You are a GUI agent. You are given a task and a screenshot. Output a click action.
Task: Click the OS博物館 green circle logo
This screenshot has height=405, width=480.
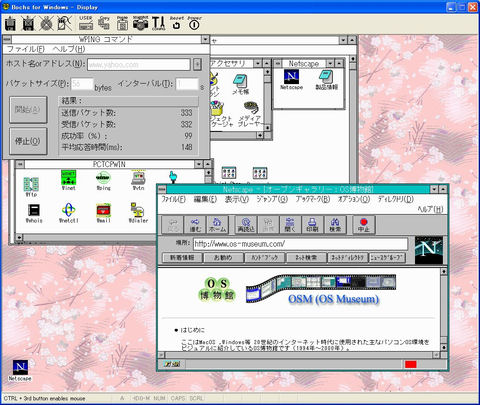(217, 289)
